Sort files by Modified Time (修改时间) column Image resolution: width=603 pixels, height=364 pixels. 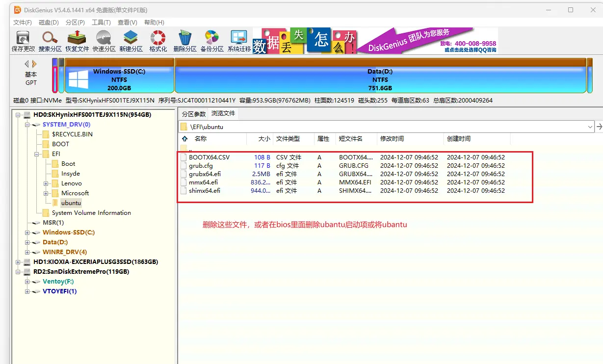point(410,139)
